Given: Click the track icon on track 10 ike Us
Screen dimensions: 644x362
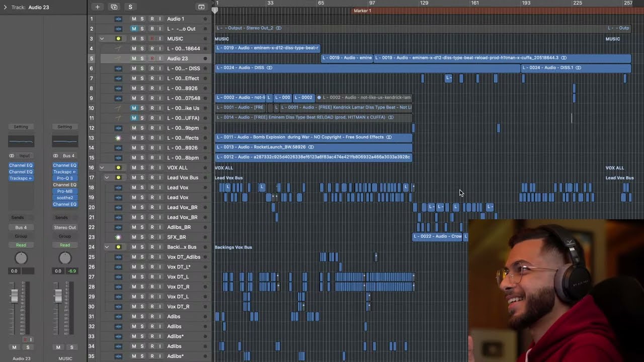Looking at the screenshot, I should click(118, 108).
